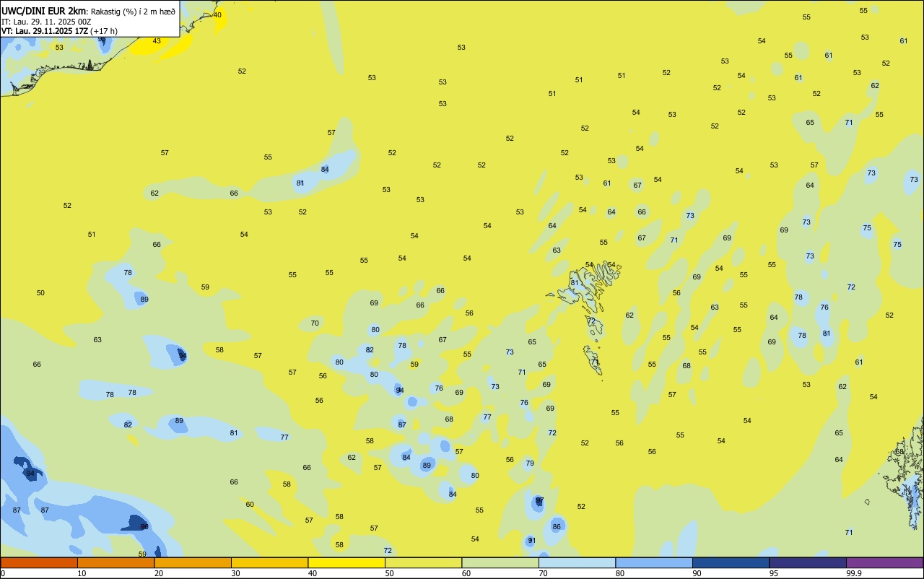Click the legend tick label '20'
Screen dimensions: 924x579
(159, 573)
